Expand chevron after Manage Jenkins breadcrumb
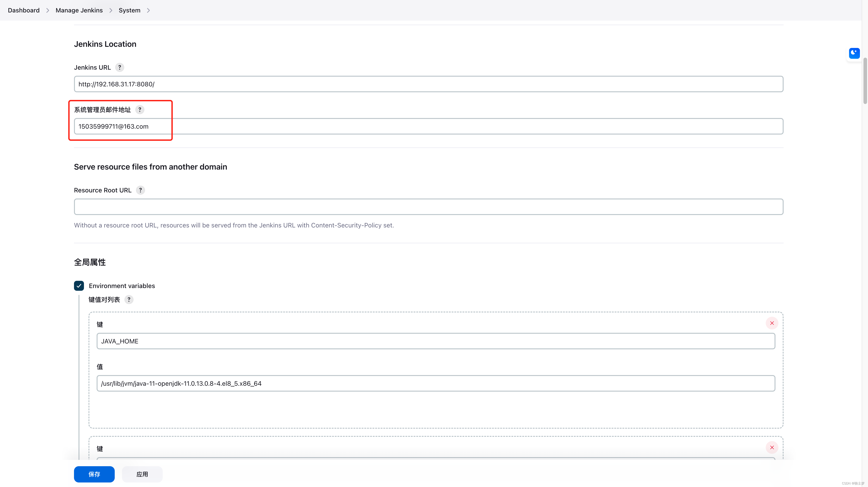 [110, 10]
